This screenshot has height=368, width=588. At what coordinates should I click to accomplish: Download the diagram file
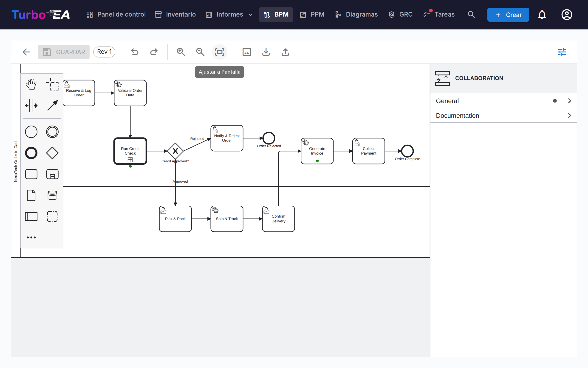click(x=266, y=52)
